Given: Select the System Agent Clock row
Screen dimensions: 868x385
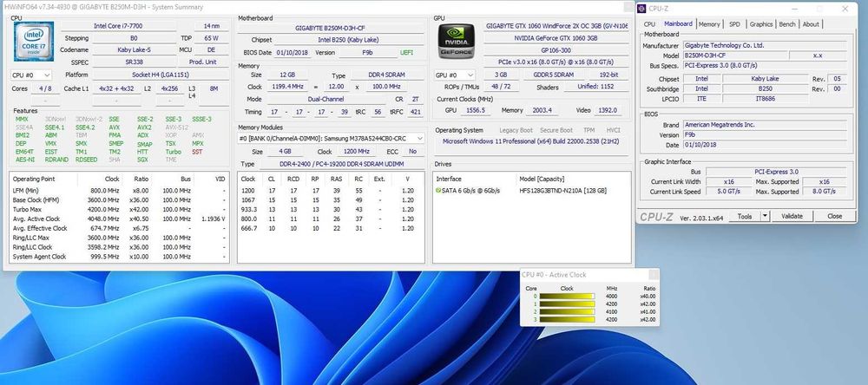Looking at the screenshot, I should tap(119, 257).
